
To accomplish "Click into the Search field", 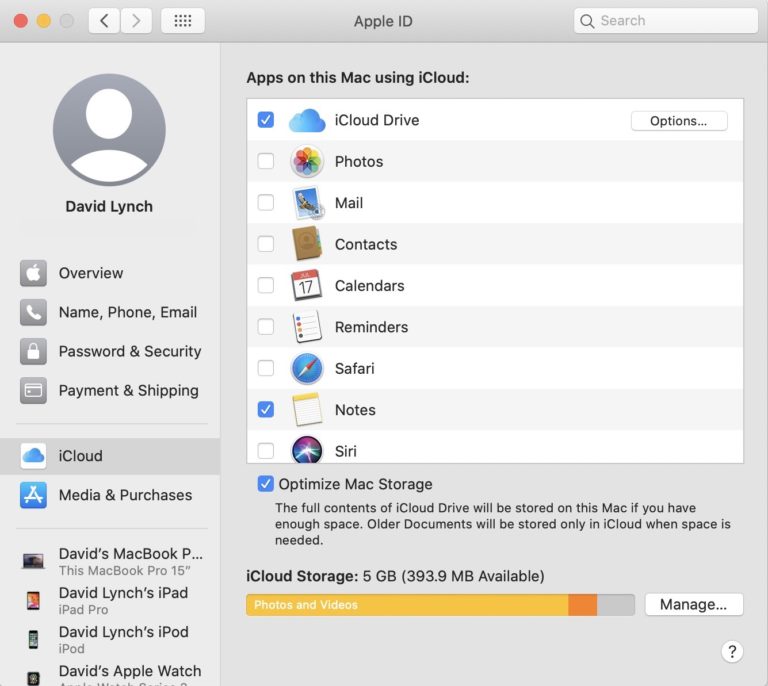I will (x=666, y=21).
